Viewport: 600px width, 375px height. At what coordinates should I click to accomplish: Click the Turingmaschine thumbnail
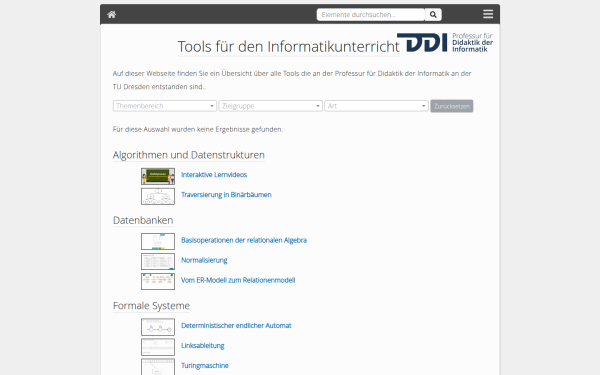[x=158, y=367]
